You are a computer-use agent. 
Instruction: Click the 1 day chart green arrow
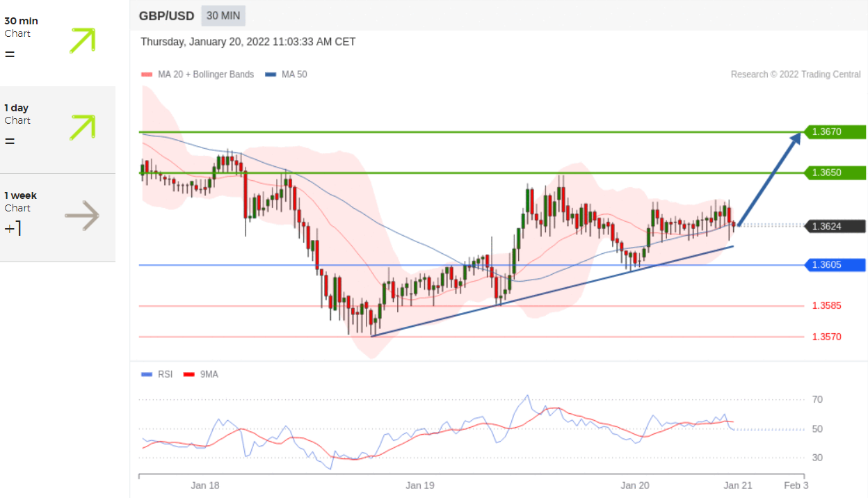(x=82, y=128)
